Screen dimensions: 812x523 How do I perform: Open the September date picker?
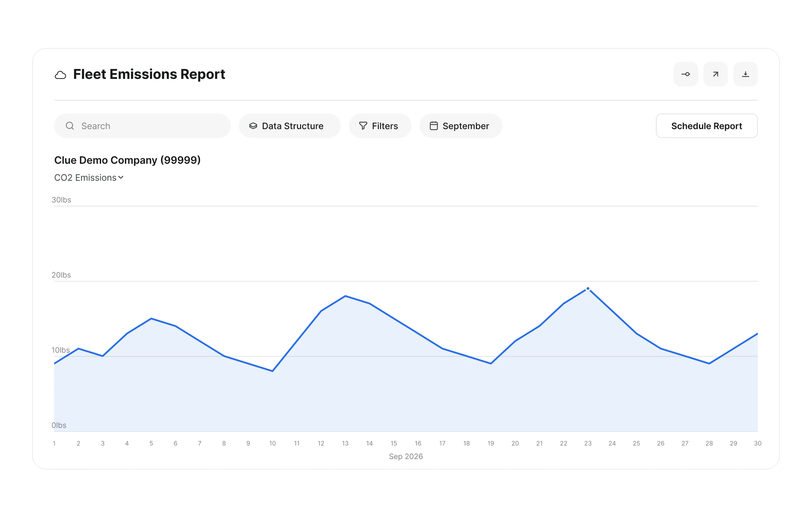pyautogui.click(x=461, y=126)
